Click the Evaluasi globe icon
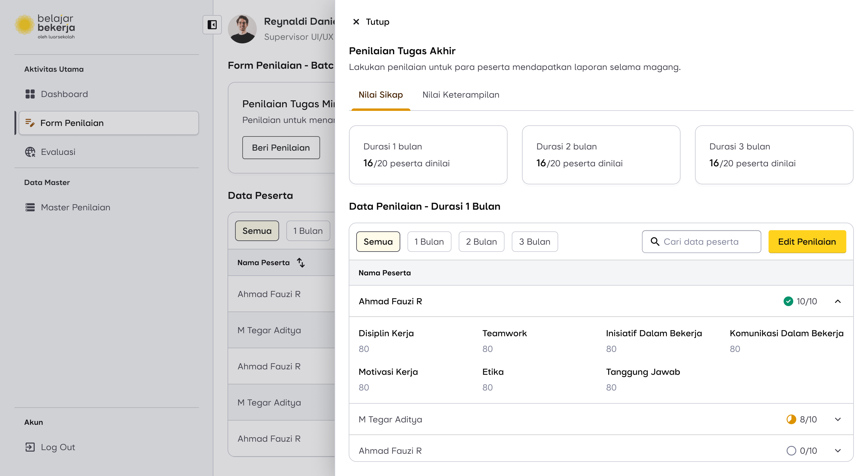This screenshot has height=476, width=868. coord(30,152)
